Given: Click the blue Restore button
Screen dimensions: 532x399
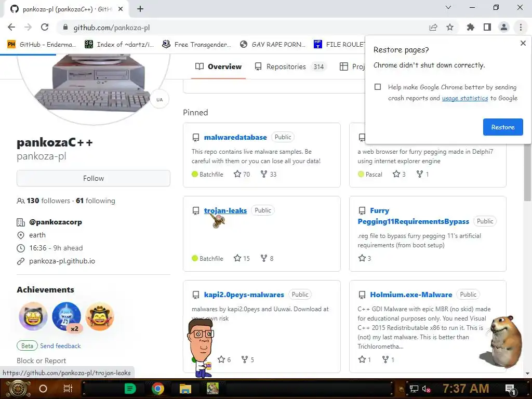Looking at the screenshot, I should click(503, 127).
